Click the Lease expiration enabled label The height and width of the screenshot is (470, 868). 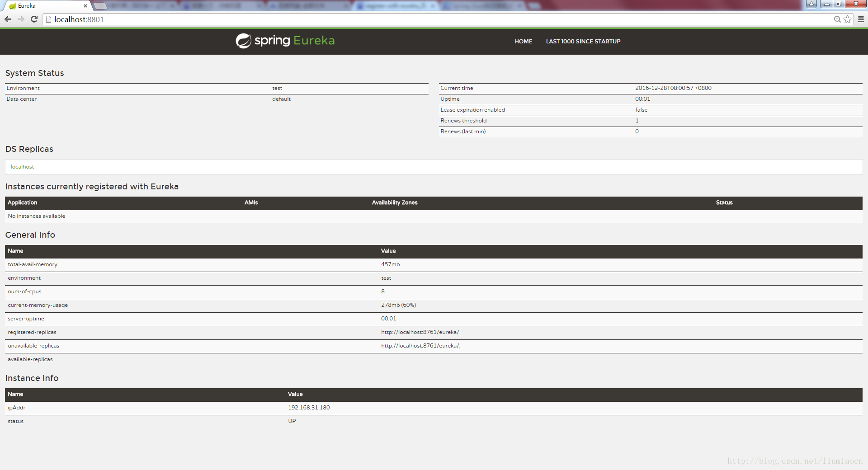coord(473,110)
